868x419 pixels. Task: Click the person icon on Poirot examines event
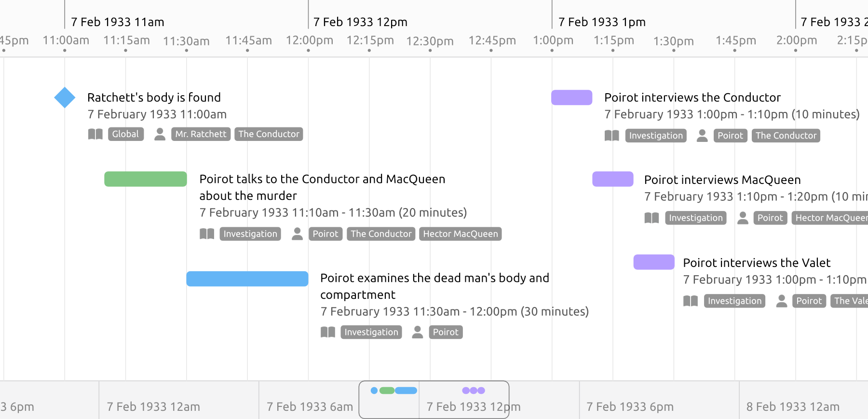(417, 332)
